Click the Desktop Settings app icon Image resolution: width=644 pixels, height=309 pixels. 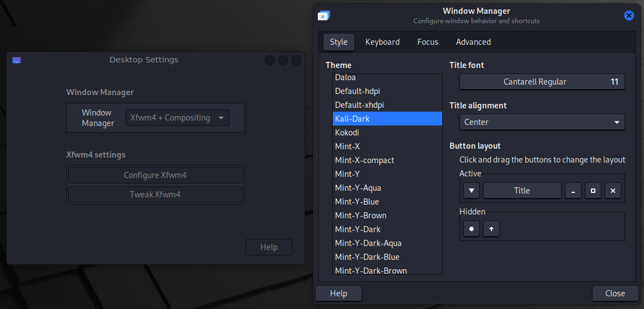[17, 60]
